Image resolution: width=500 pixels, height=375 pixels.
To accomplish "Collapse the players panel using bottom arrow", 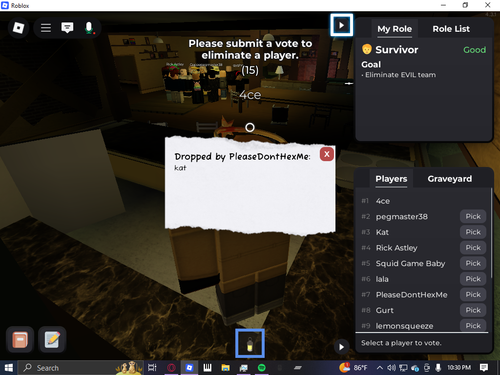I will pos(341,347).
